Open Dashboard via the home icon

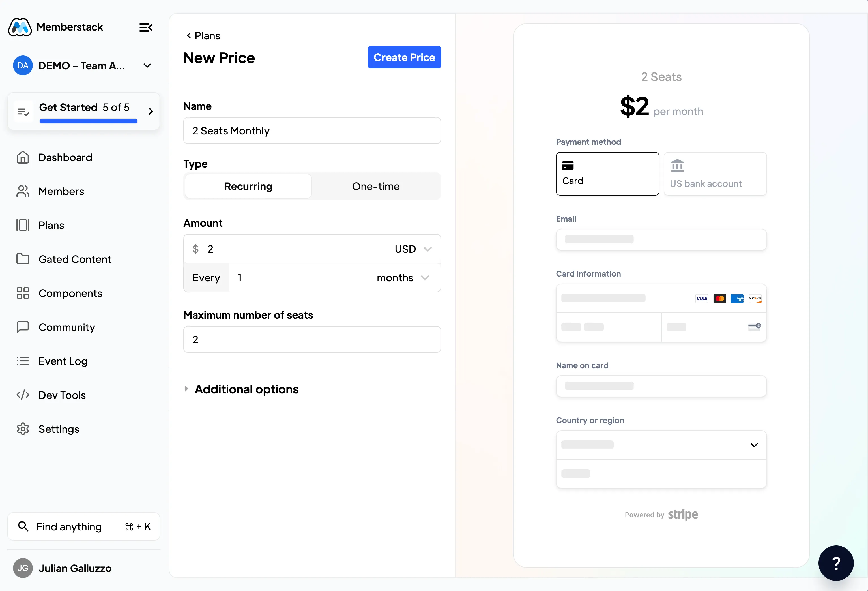coord(23,157)
